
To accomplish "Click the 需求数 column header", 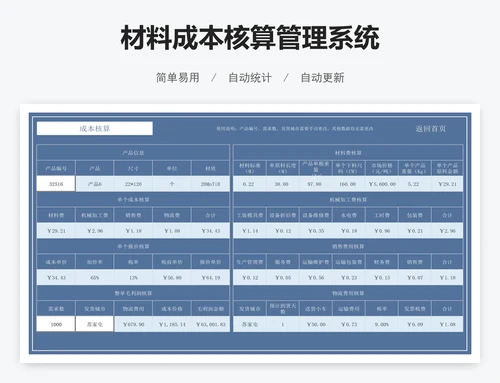I will point(56,309).
